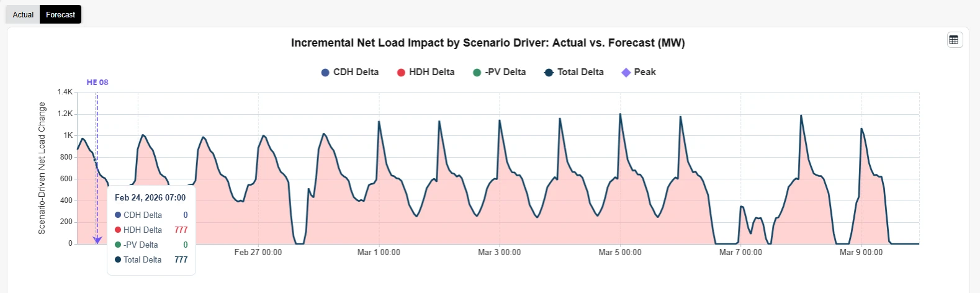Click the HDH Delta 777 tooltip value
This screenshot has width=980, height=293.
181,230
